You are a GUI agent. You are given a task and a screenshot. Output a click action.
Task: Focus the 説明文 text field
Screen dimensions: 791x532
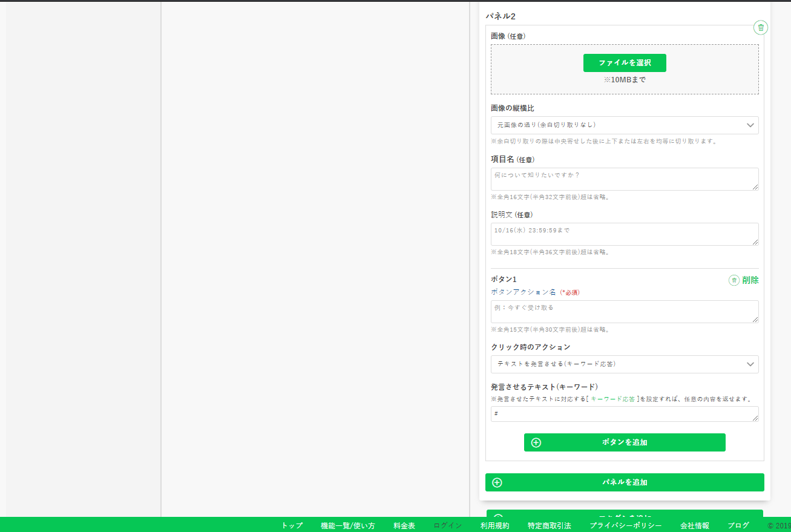625,234
